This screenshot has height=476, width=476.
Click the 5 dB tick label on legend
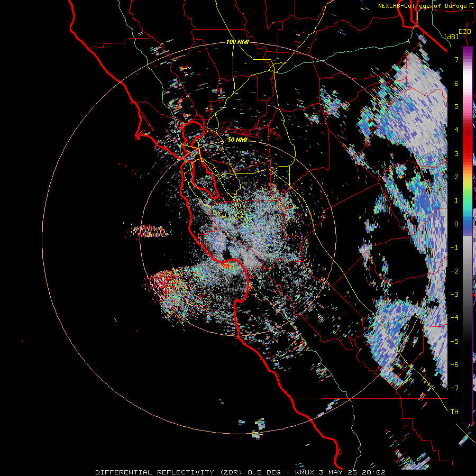coord(456,106)
